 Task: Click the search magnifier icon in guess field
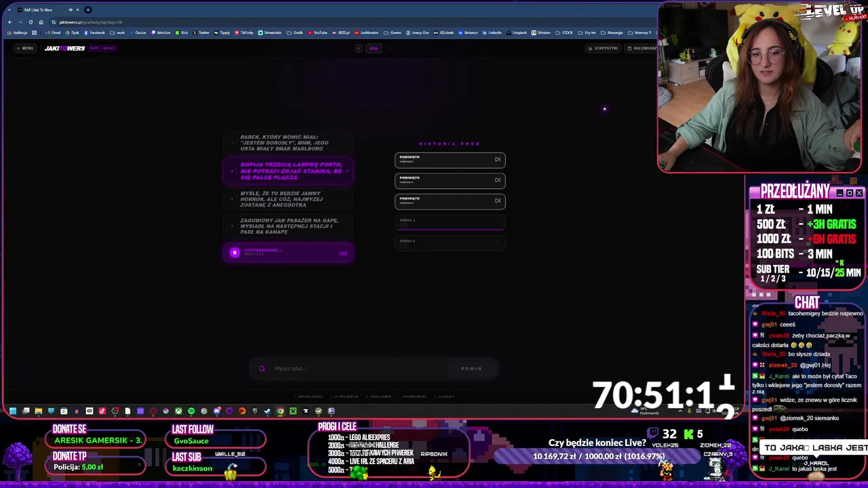click(262, 369)
